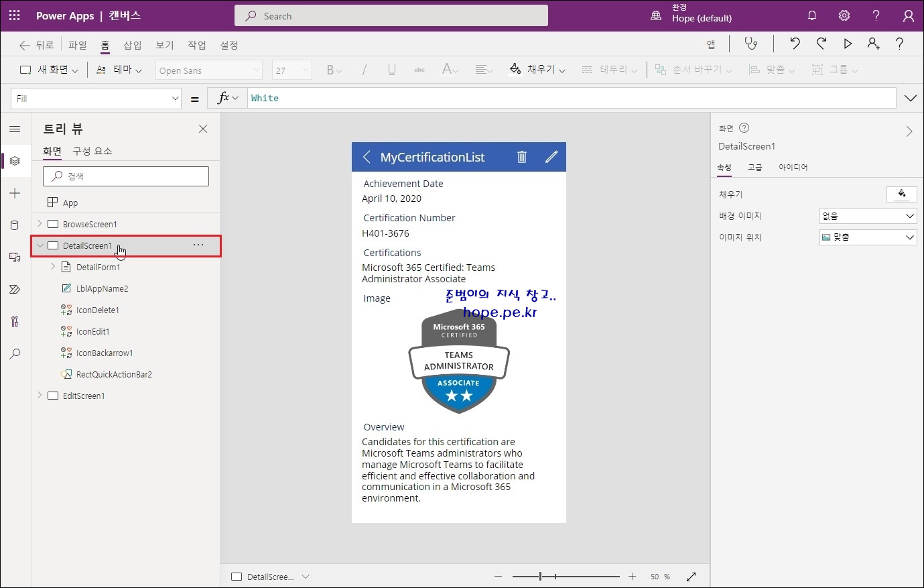Collapse the properties panel chevron
Viewport: 924px width, 588px height.
point(909,131)
